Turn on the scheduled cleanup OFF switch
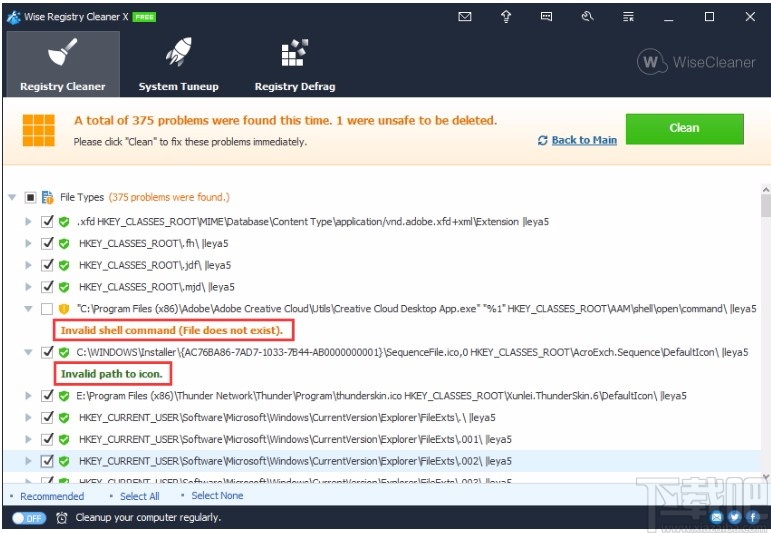Viewport: 771px width, 533px height. tap(29, 518)
